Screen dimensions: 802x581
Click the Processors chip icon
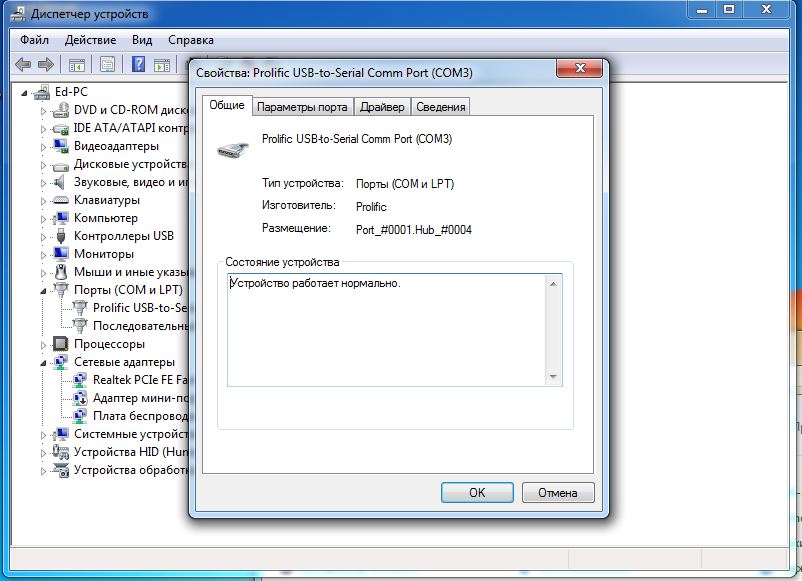[x=61, y=344]
